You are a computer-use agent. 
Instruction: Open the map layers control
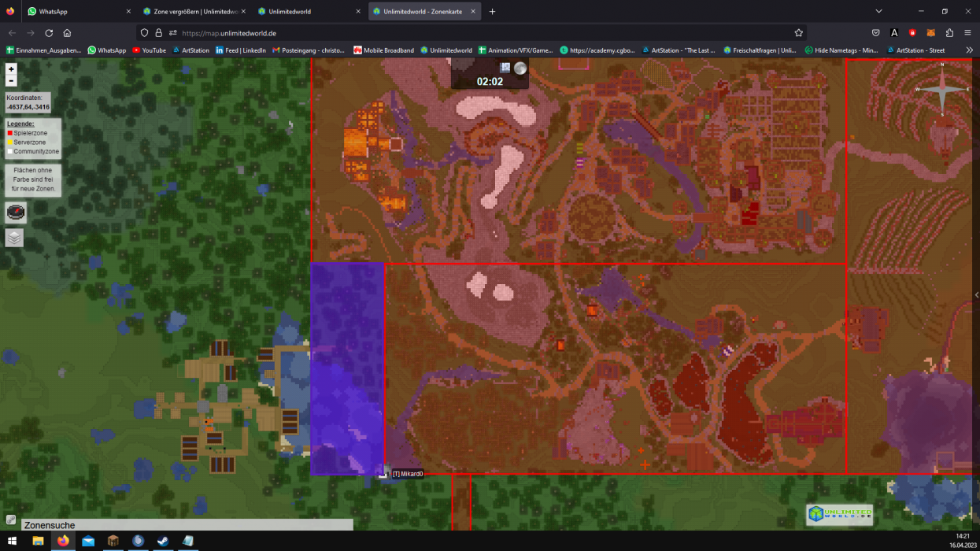14,238
